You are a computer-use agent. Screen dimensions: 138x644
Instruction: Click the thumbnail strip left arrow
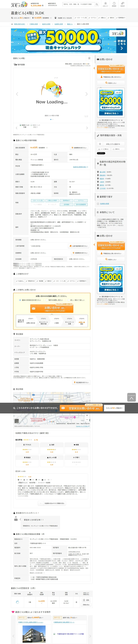pyautogui.click(x=17, y=128)
